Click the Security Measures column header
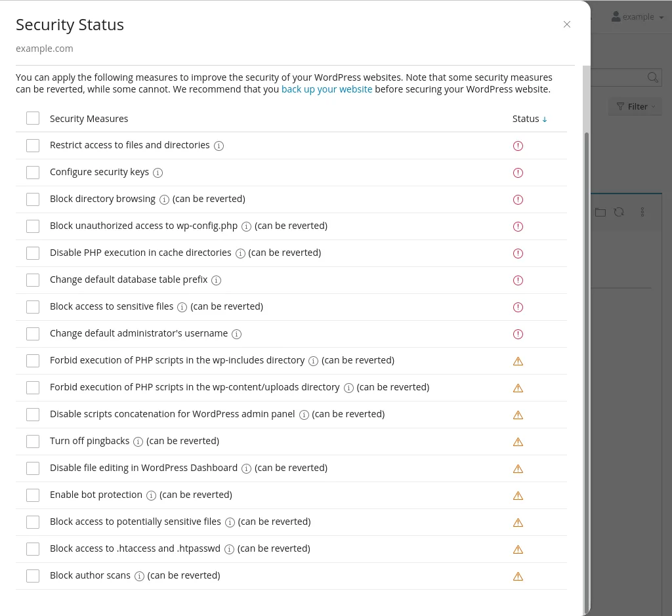 [x=89, y=119]
